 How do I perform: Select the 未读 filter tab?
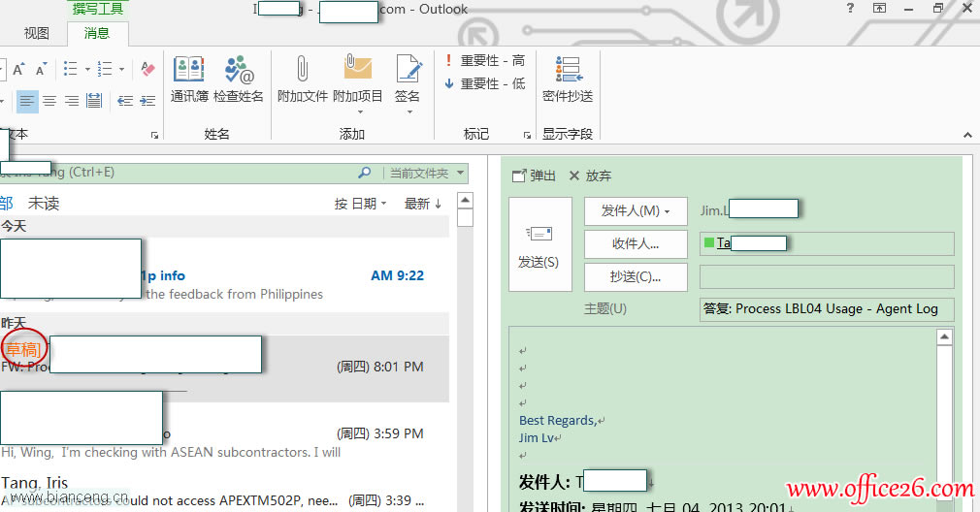44,204
